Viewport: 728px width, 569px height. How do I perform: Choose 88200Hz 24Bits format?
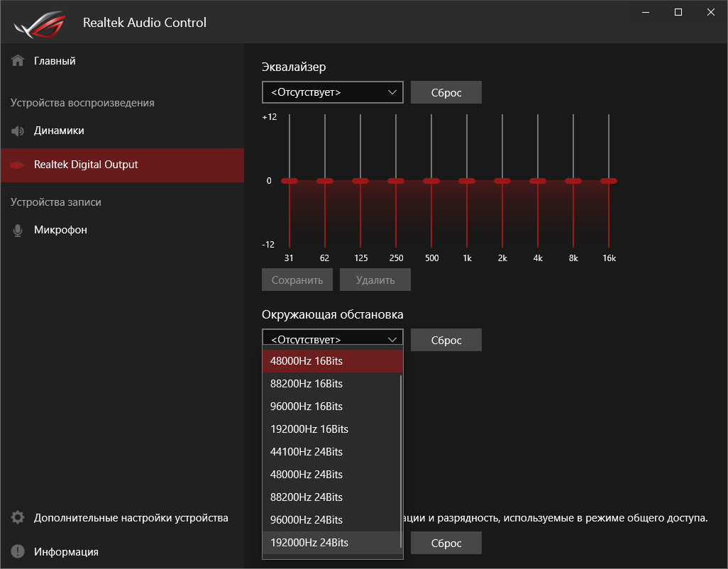pyautogui.click(x=331, y=497)
